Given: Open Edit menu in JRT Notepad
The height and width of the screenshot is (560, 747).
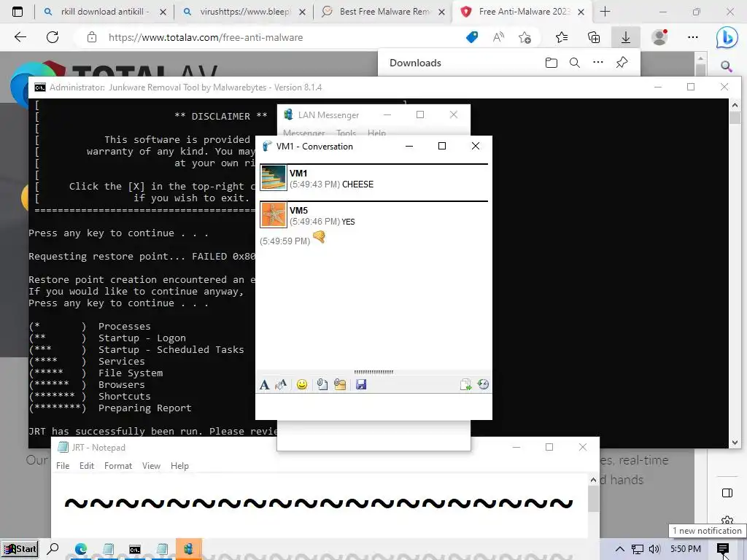Looking at the screenshot, I should (87, 466).
